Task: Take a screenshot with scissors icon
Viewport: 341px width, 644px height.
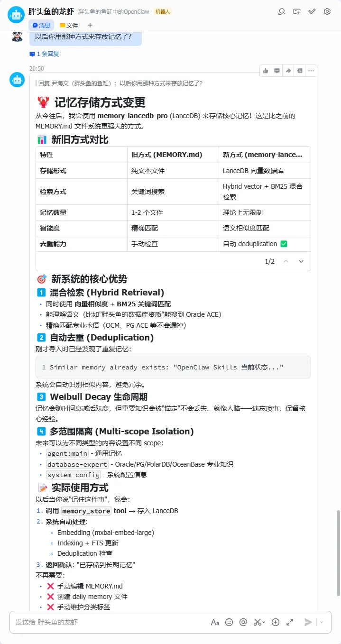Action: coord(257,622)
